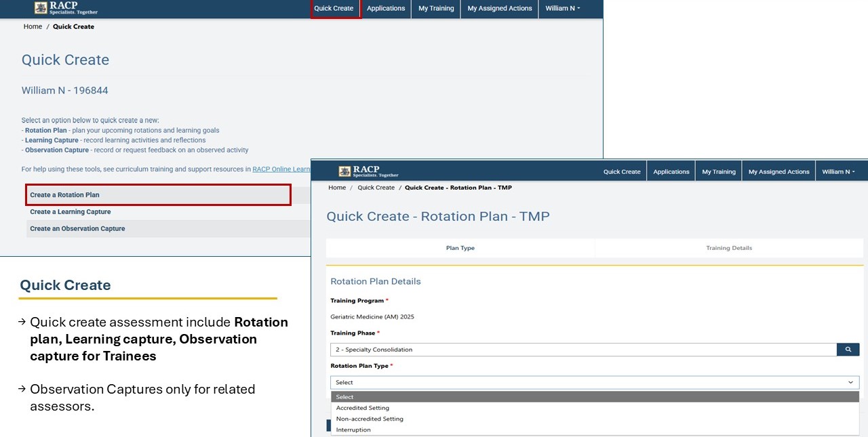Open My Assigned Actions in back window

point(500,8)
